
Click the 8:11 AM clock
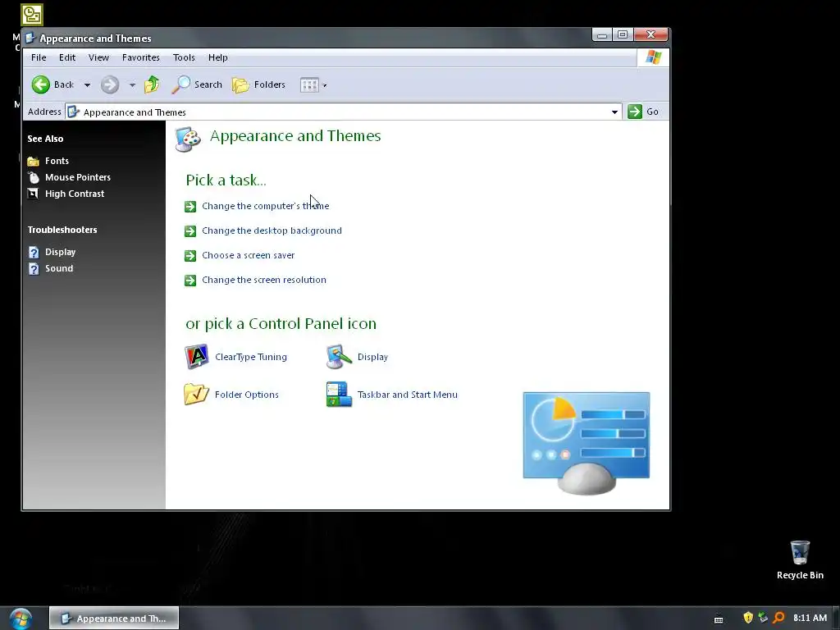pyautogui.click(x=810, y=619)
